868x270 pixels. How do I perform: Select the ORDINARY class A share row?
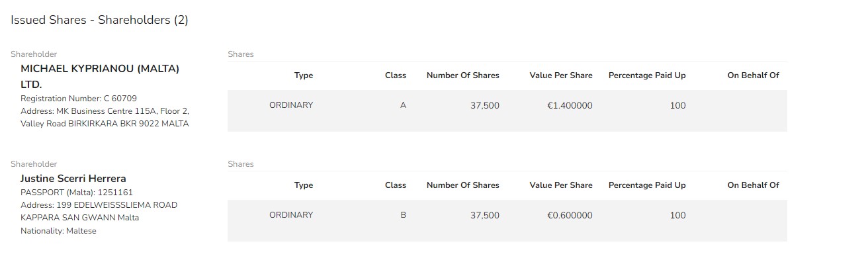(x=507, y=111)
